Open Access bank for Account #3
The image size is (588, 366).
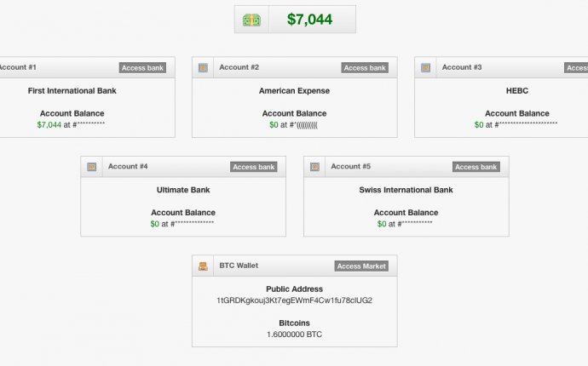point(576,68)
